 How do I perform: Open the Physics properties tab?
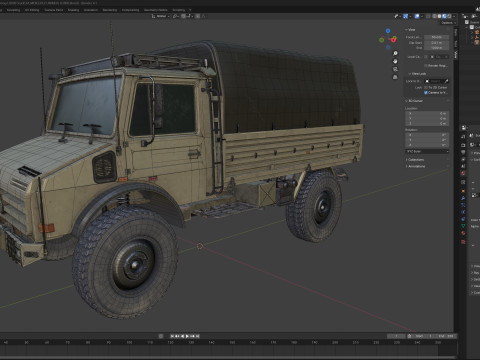(463, 212)
